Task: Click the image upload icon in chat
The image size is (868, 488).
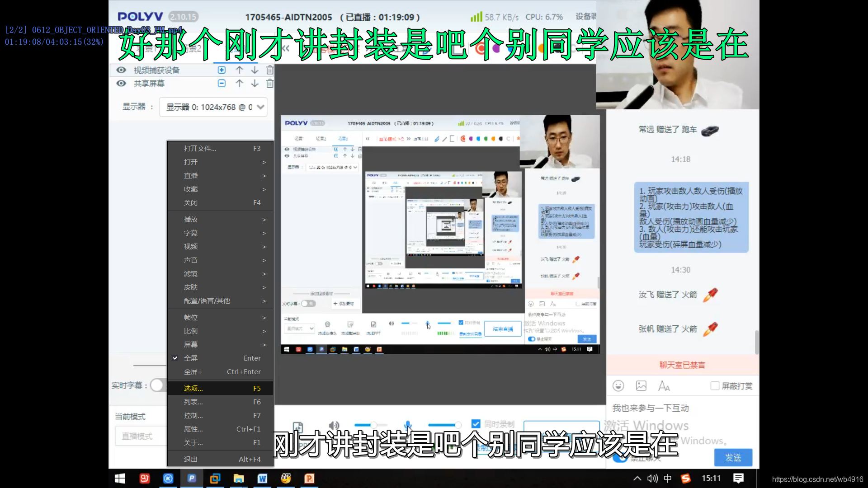Action: point(641,385)
